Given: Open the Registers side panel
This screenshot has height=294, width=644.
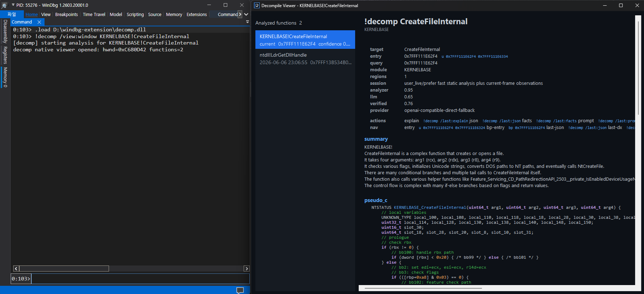Looking at the screenshot, I should (x=5, y=55).
